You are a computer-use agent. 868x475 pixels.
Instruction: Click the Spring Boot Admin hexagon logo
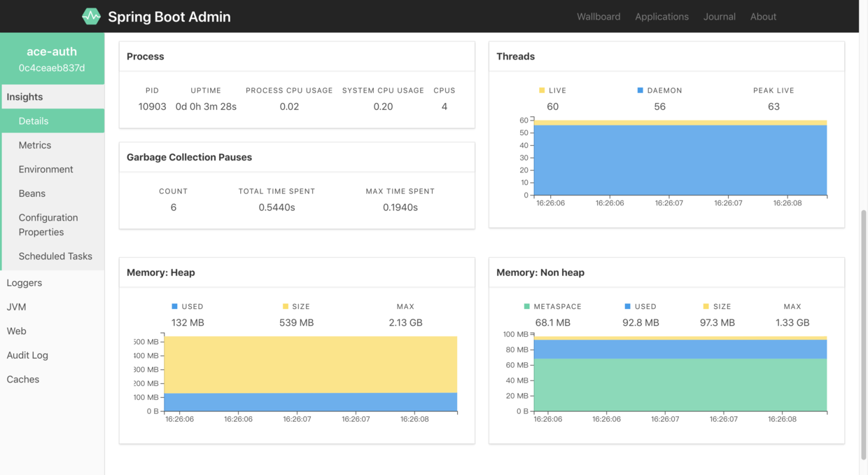pos(91,16)
